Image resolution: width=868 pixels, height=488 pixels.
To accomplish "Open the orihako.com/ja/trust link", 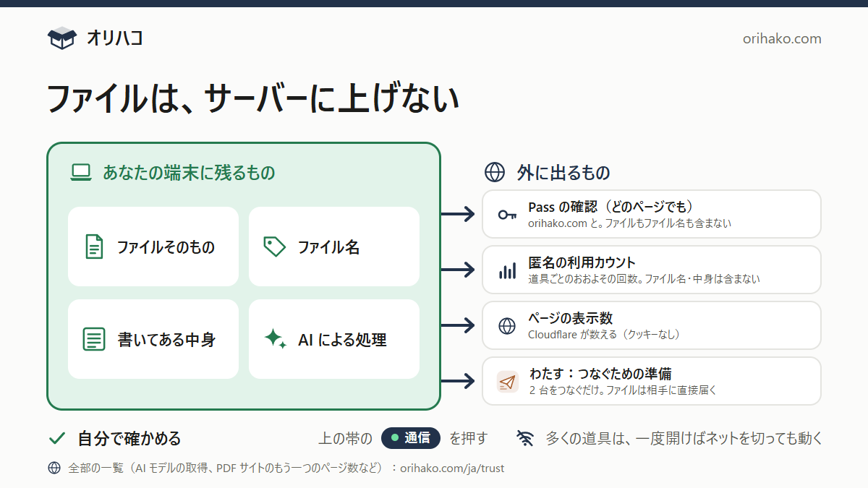I will click(452, 468).
